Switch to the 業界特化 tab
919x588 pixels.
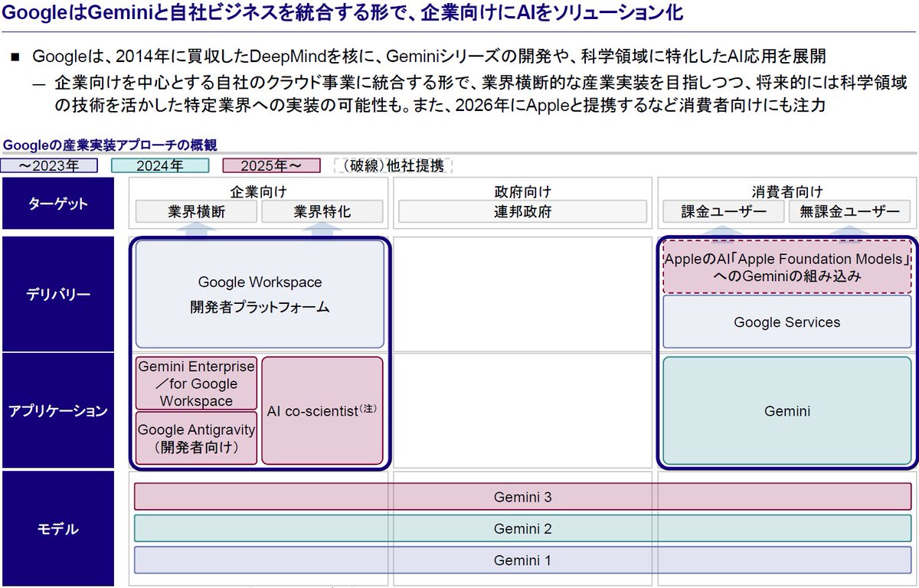tap(322, 211)
